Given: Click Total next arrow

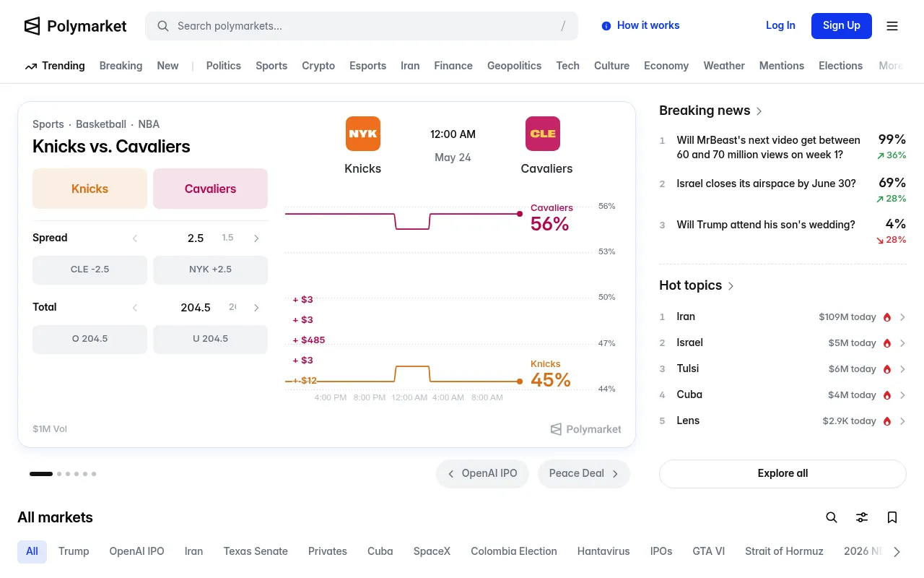Looking at the screenshot, I should [x=256, y=308].
